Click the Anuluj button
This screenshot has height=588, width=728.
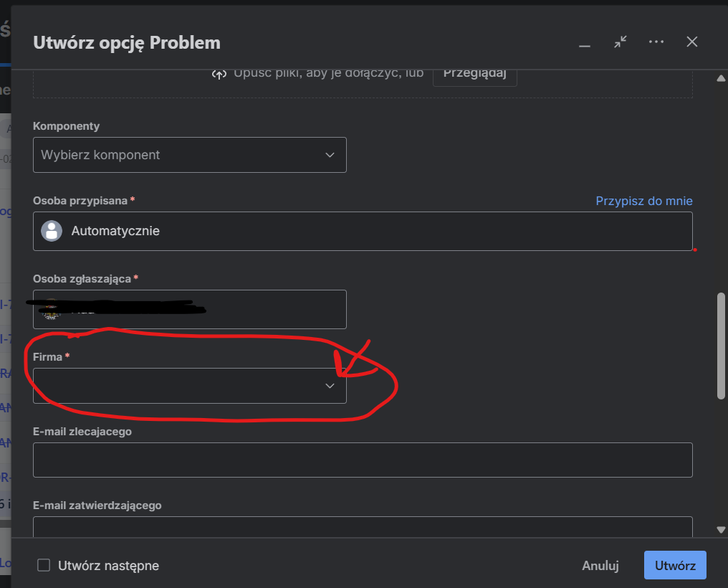point(600,565)
